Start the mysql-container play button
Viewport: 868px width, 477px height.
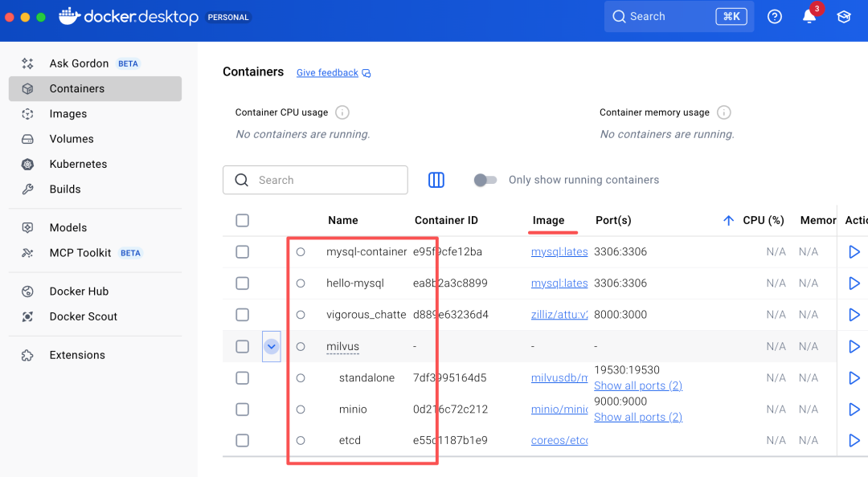[854, 252]
